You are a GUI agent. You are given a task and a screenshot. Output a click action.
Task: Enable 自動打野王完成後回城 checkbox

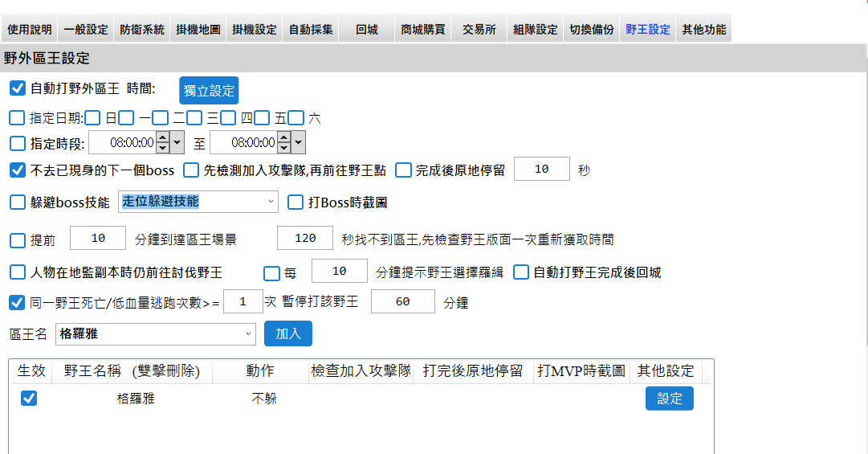(521, 272)
